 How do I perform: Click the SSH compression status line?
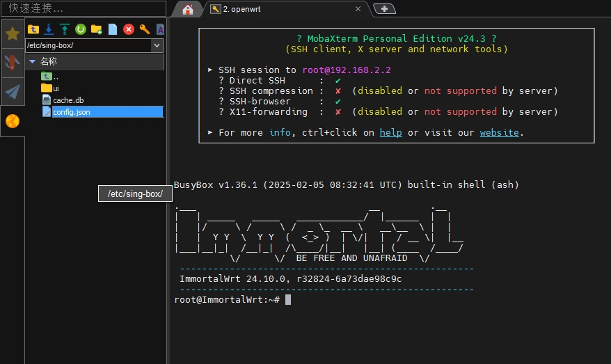coord(388,90)
